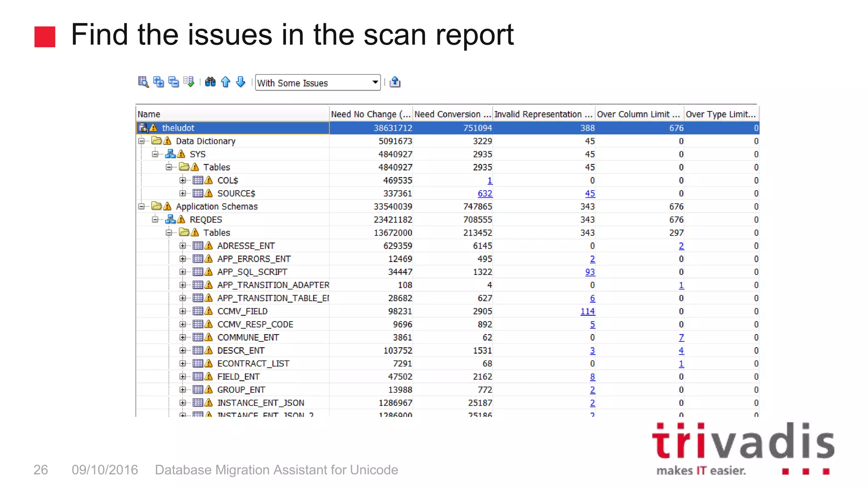Click the Data Dictionary folder icon

pos(156,141)
